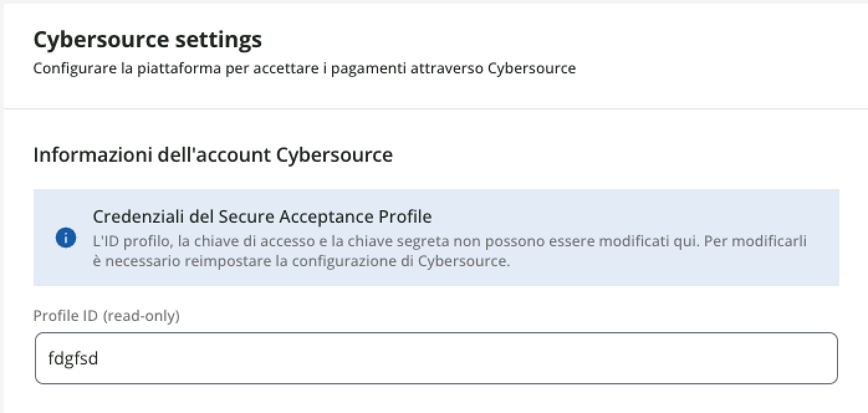Click the 'fdgfsd' value in Profile ID

click(x=73, y=359)
